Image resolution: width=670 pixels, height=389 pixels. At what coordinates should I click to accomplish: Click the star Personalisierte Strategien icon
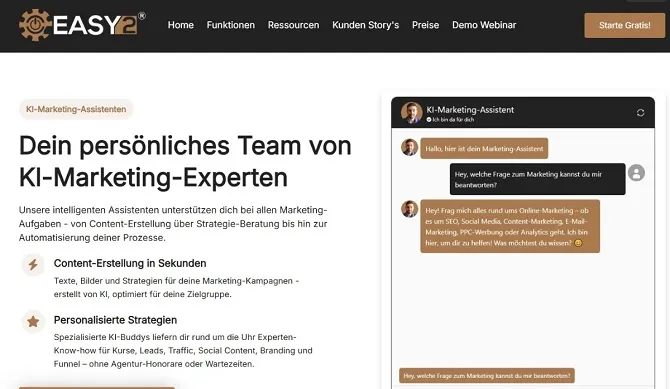click(x=33, y=321)
